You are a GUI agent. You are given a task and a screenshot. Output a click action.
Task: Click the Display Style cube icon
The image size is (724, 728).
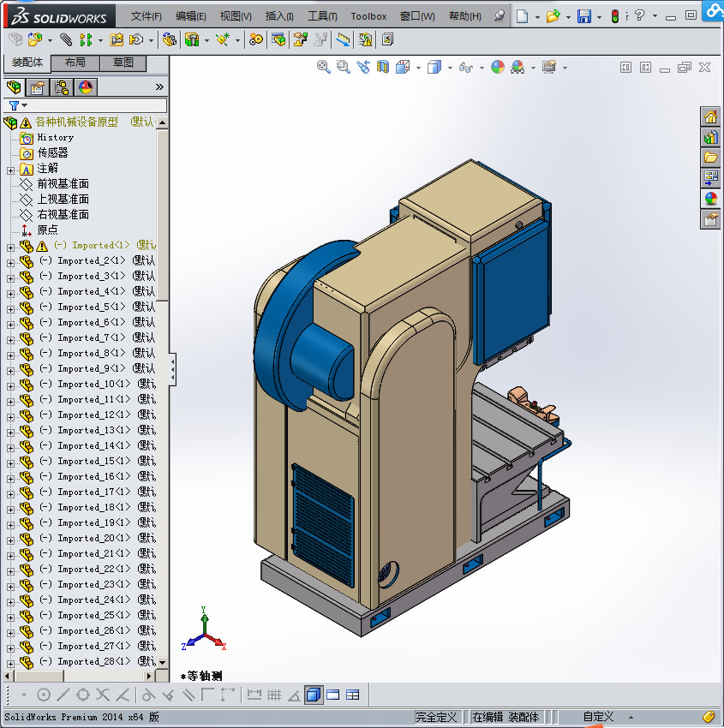tap(434, 68)
